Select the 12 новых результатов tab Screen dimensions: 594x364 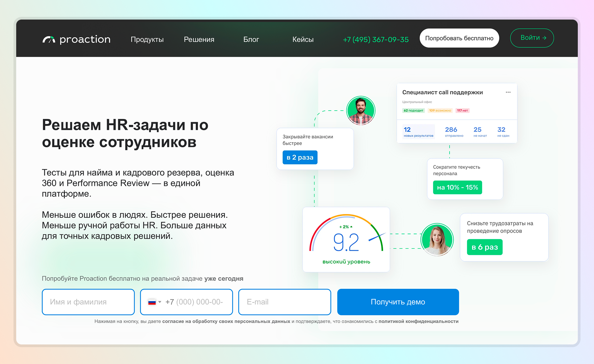(x=418, y=131)
